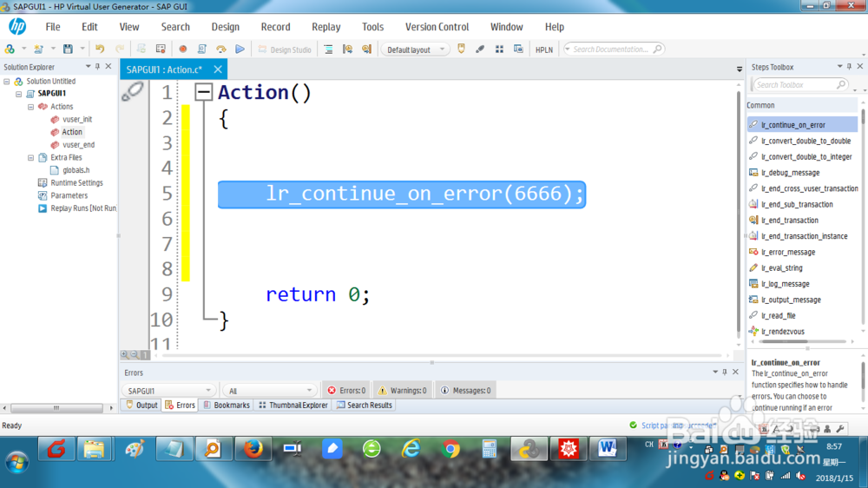Open the Design menu
This screenshot has height=488, width=868.
226,27
